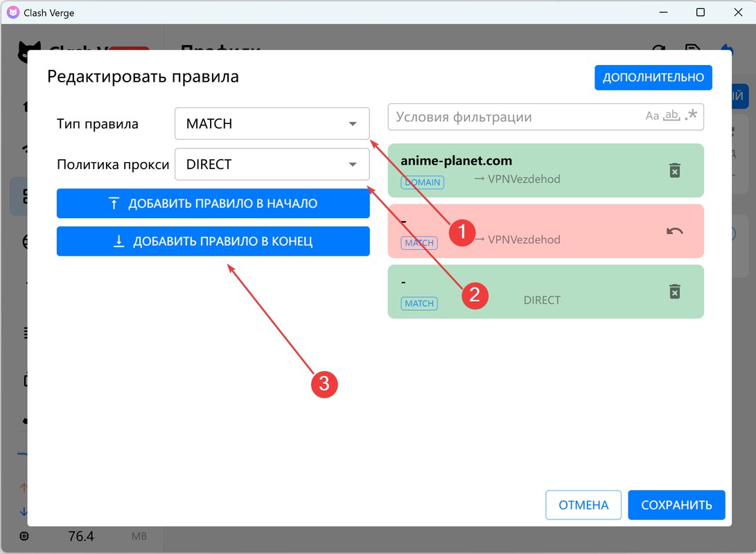Delete the MATCH DIRECT rule
Image resolution: width=756 pixels, height=554 pixels.
click(674, 292)
